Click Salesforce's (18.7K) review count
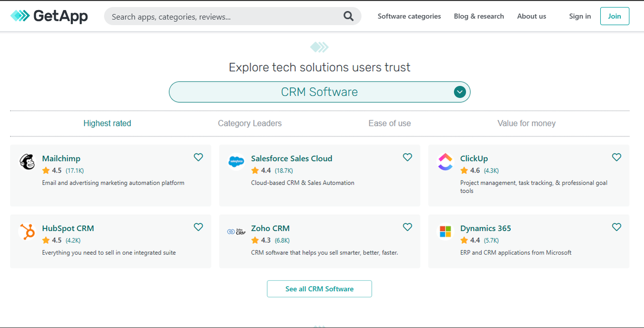 point(284,171)
